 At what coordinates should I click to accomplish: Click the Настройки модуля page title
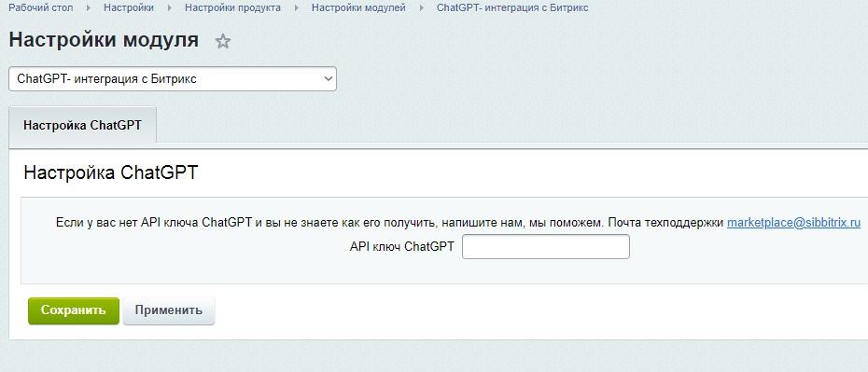click(x=105, y=40)
